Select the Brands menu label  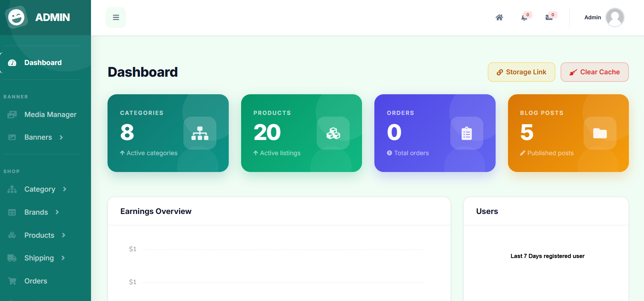[36, 212]
